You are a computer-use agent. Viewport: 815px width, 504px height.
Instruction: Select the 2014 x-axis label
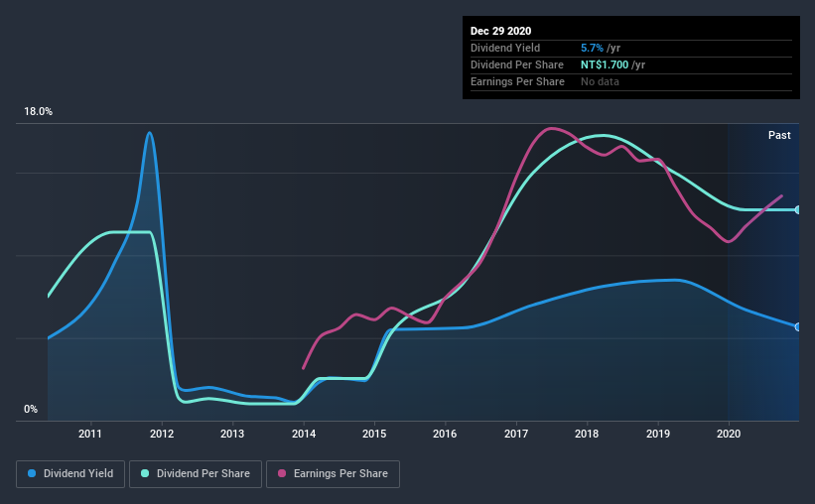click(304, 434)
